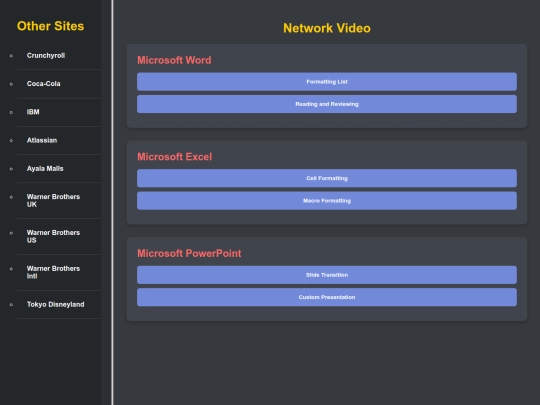This screenshot has height=405, width=540.
Task: Open the Crunchyroll site link
Action: pyautogui.click(x=46, y=55)
